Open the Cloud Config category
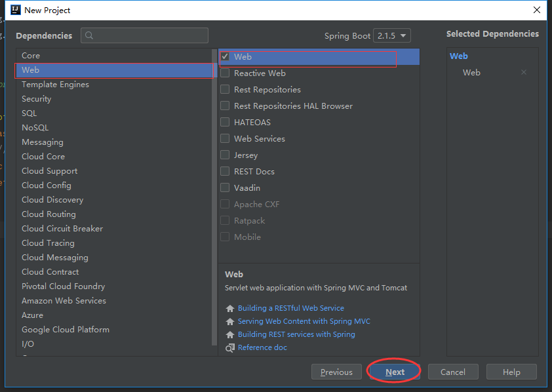Screen dimensions: 552x392 coord(46,186)
